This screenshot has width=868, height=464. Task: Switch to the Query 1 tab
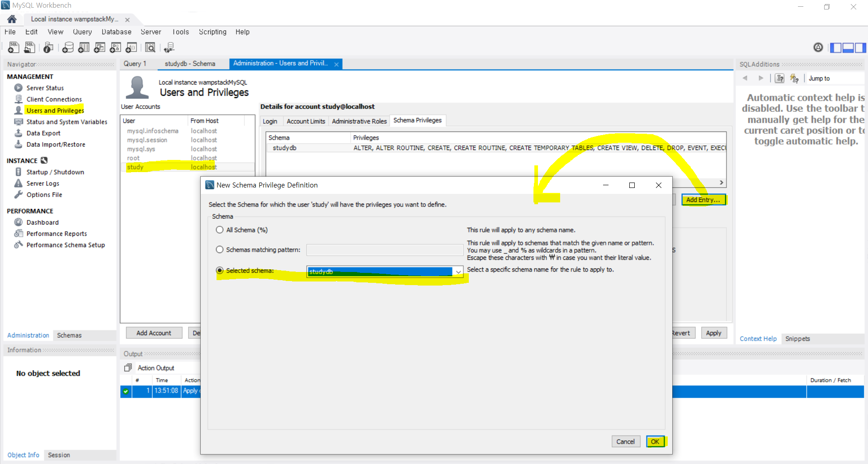135,64
